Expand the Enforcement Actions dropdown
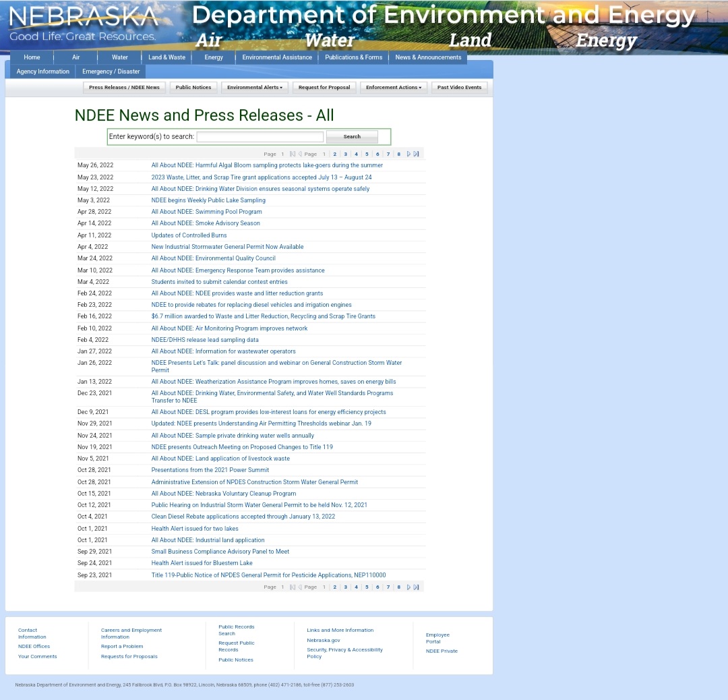This screenshot has width=728, height=700. 394,87
